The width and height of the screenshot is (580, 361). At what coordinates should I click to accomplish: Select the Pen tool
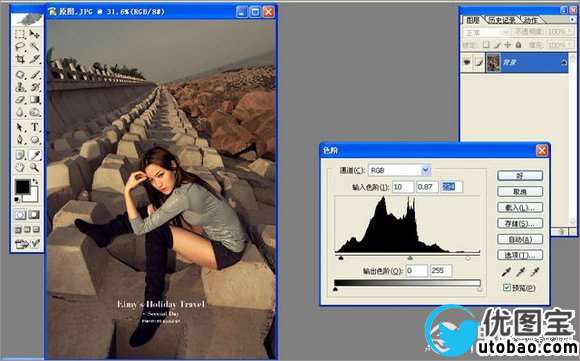[20, 140]
